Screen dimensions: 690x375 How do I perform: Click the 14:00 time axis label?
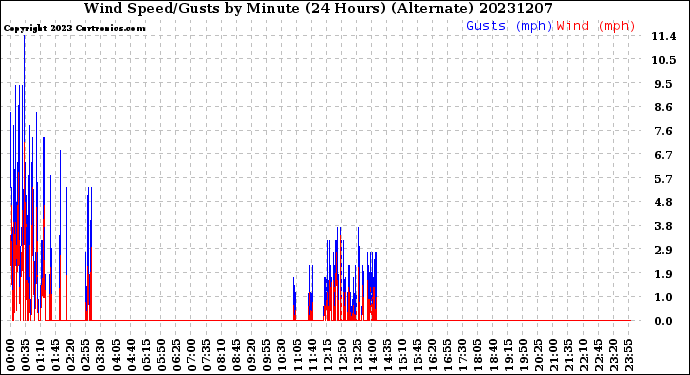(x=372, y=355)
